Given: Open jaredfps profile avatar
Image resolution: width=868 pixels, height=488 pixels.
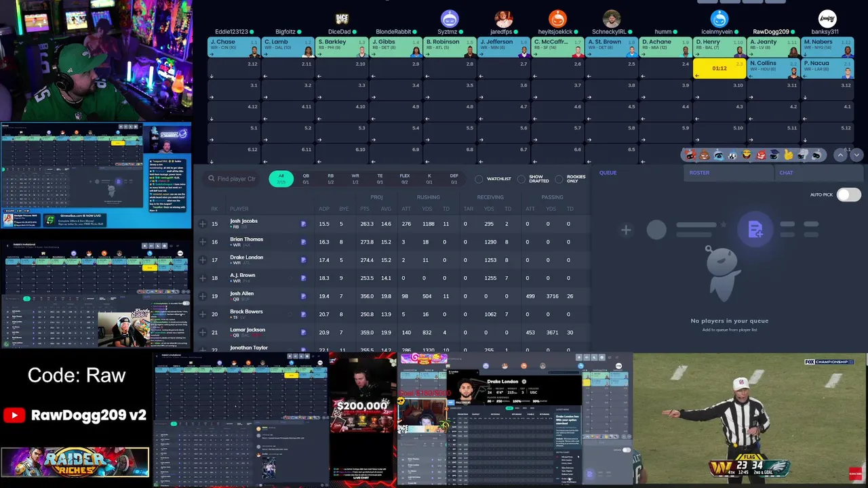Looking at the screenshot, I should 503,19.
